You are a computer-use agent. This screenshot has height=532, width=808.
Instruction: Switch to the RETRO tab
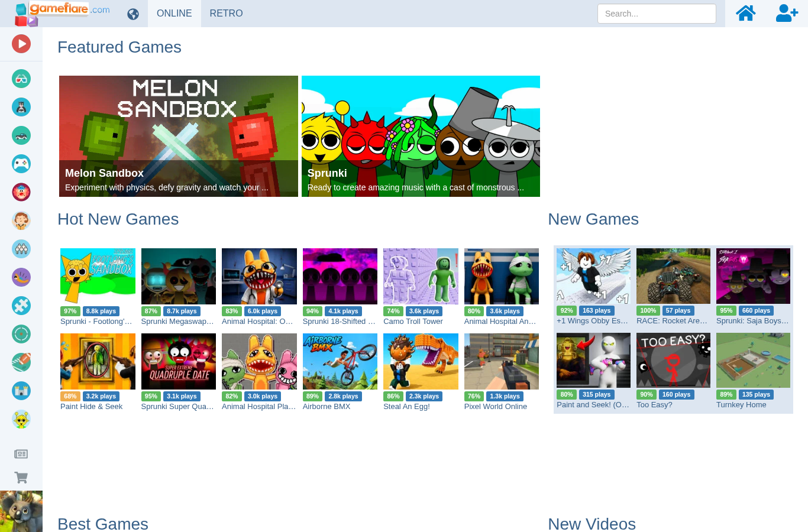click(226, 13)
